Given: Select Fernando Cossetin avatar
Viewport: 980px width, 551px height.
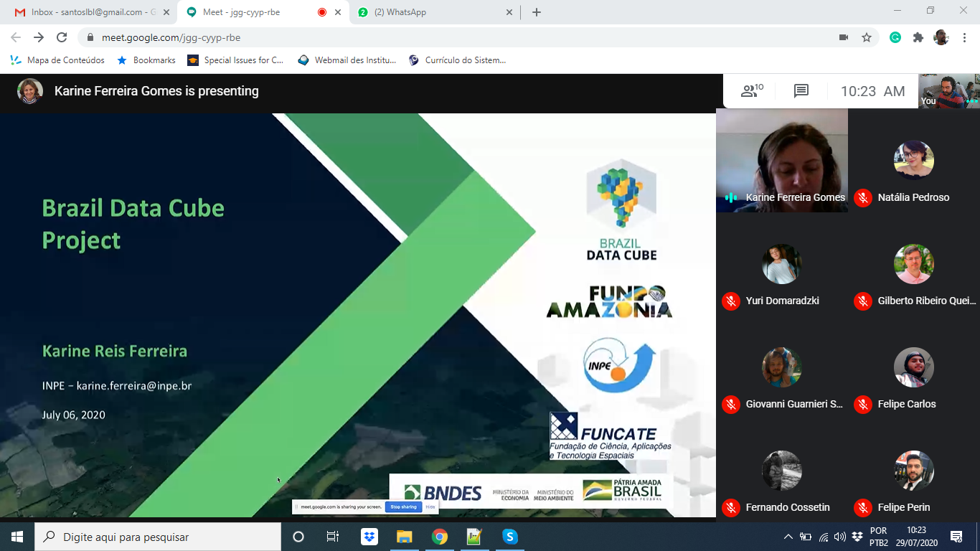Looking at the screenshot, I should [x=782, y=471].
